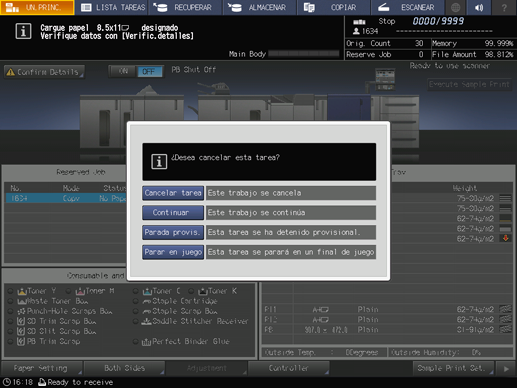Screen dimensions: 517x388
Task: Click the info icon in the cancel dialog
Action: tap(159, 162)
